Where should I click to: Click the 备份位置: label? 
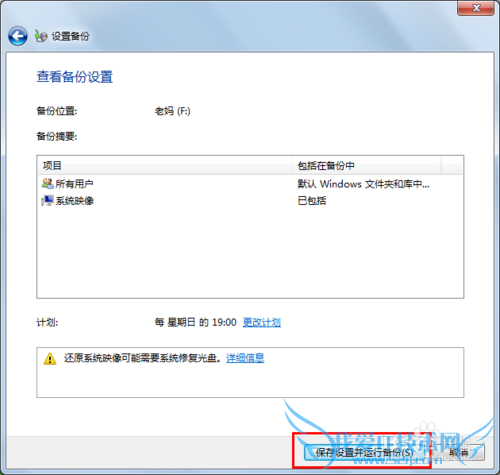pyautogui.click(x=57, y=111)
